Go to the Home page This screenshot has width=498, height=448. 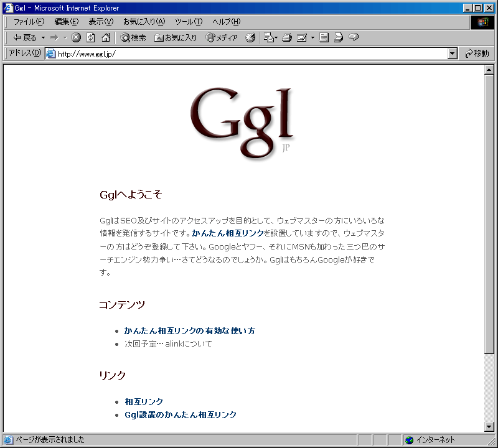106,38
